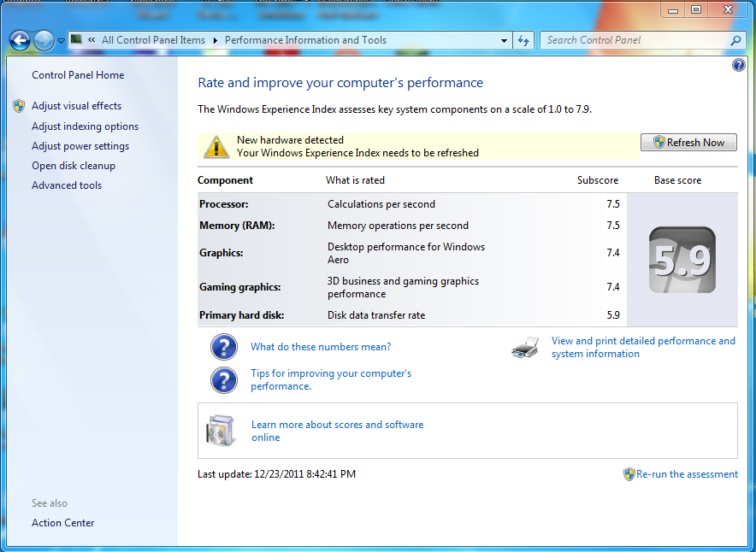Select the Memory (RAM) row label
This screenshot has width=756, height=552.
pos(237,226)
